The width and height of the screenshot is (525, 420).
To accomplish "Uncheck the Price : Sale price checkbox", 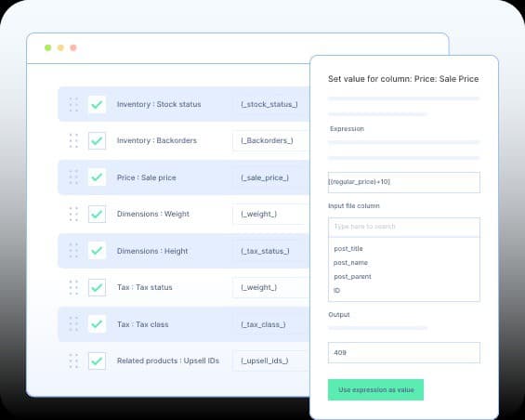I will pos(97,177).
